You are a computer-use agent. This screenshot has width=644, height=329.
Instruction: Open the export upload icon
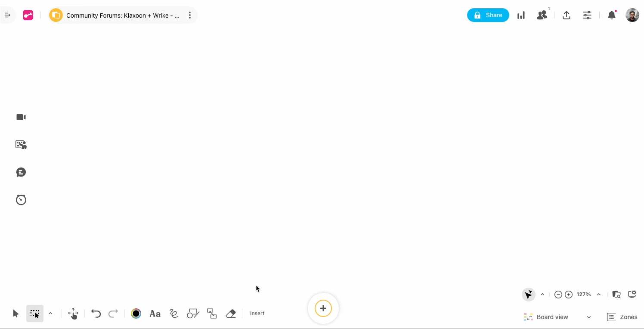click(567, 16)
